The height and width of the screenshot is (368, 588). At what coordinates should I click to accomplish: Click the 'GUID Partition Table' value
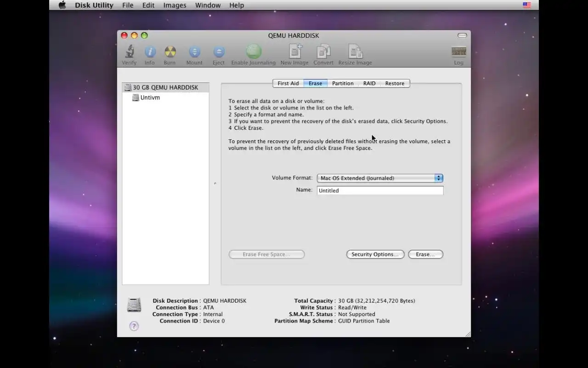coord(364,321)
